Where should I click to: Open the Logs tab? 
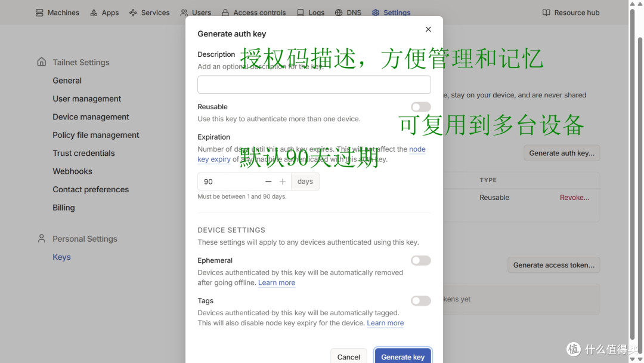click(311, 13)
